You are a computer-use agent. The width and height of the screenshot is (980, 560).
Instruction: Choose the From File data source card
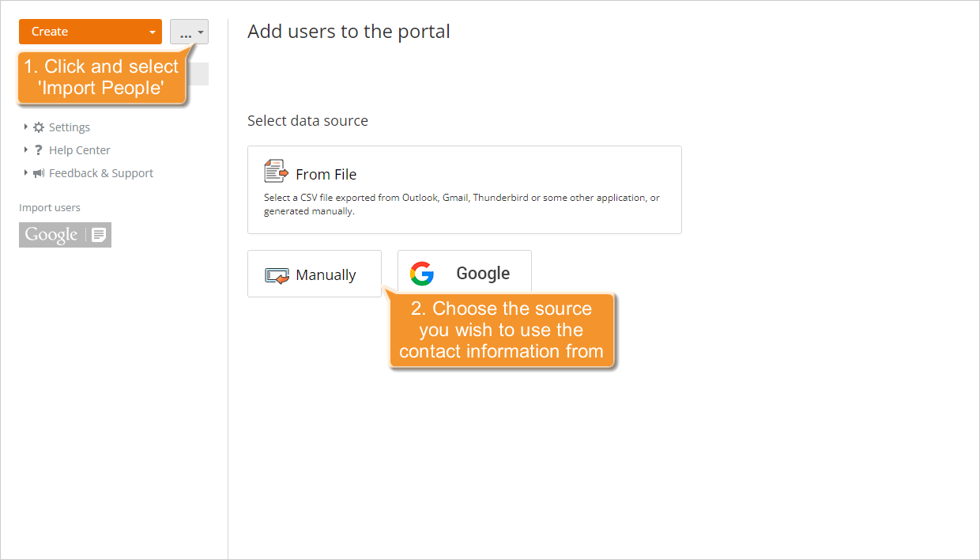[x=464, y=190]
